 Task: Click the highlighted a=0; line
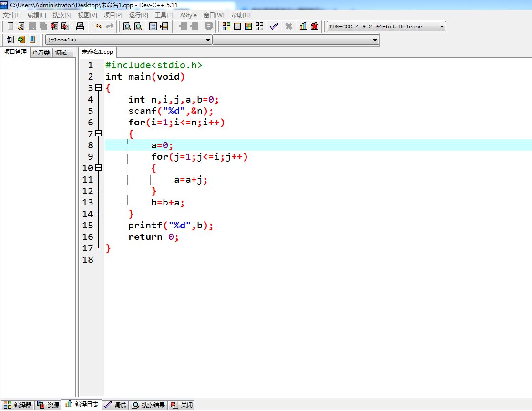pyautogui.click(x=162, y=145)
